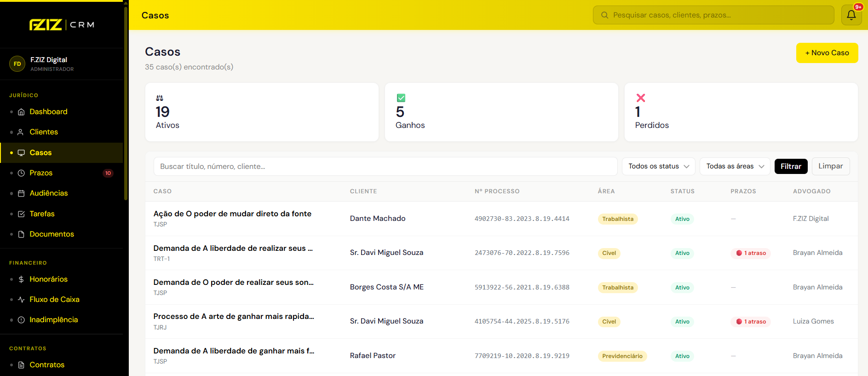Click the + Novo Caso button
The image size is (868, 376).
click(x=827, y=53)
